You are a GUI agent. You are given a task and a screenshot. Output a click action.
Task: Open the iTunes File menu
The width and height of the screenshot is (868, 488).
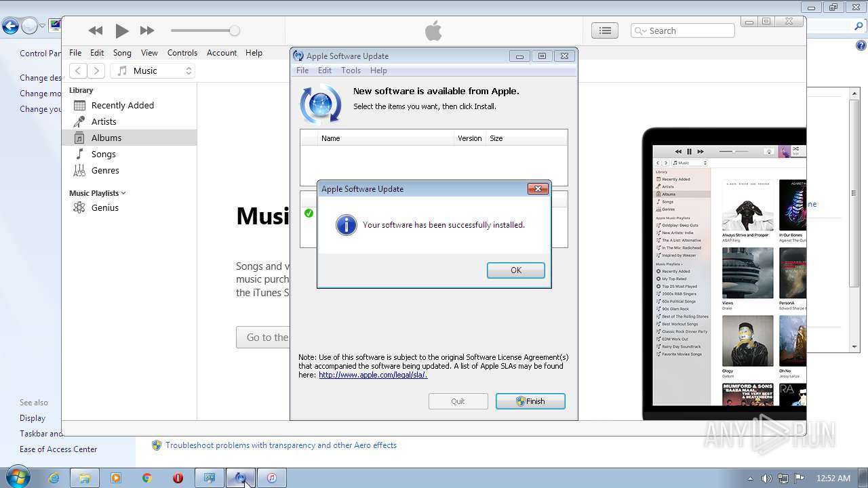(x=75, y=53)
